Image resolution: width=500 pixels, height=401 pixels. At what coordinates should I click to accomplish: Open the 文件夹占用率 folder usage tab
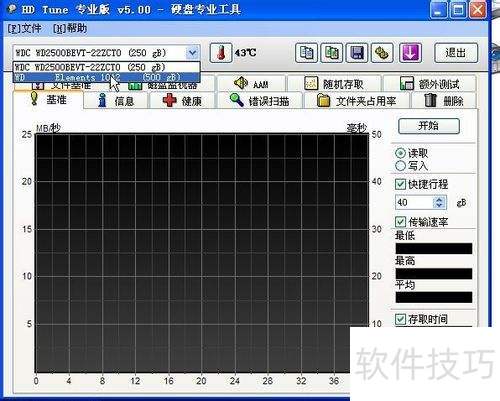pos(357,101)
